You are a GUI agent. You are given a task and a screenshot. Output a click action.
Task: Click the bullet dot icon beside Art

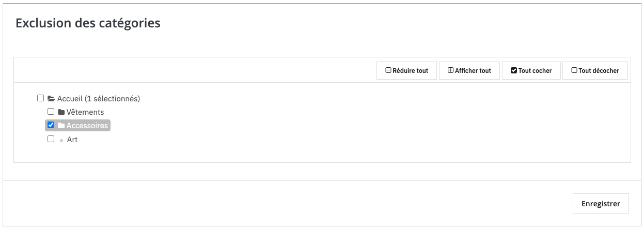tap(61, 140)
